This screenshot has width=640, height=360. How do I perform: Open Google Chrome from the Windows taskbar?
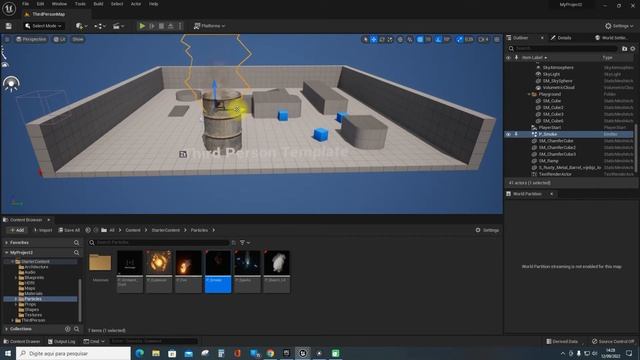[270, 353]
